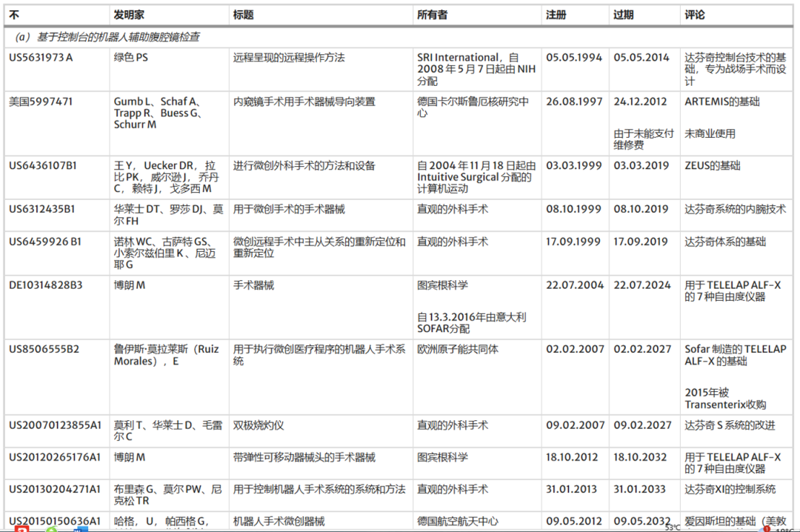Click the 发明家 column header
Image resolution: width=800 pixels, height=532 pixels.
click(129, 15)
